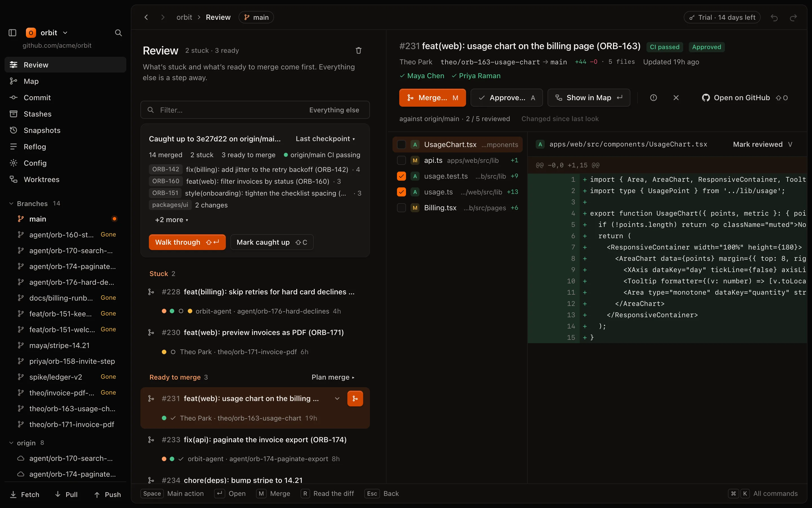Screen dimensions: 812x508
Task: Open Snapshots in the sidebar
Action: click(x=65, y=130)
